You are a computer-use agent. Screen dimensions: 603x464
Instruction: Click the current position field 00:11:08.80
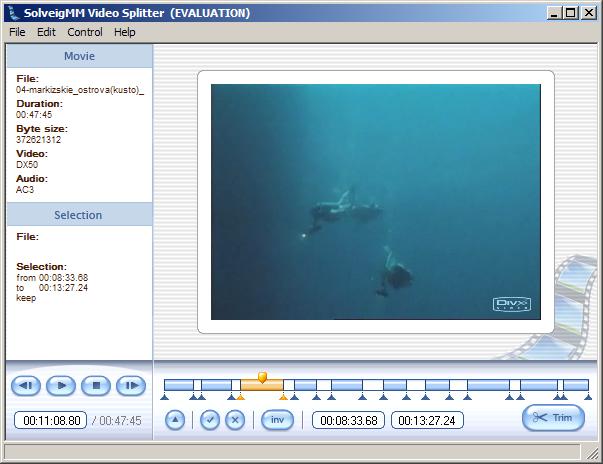click(x=51, y=421)
